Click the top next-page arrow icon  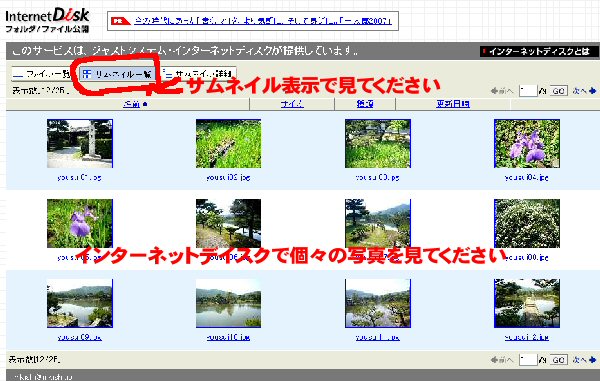click(592, 91)
